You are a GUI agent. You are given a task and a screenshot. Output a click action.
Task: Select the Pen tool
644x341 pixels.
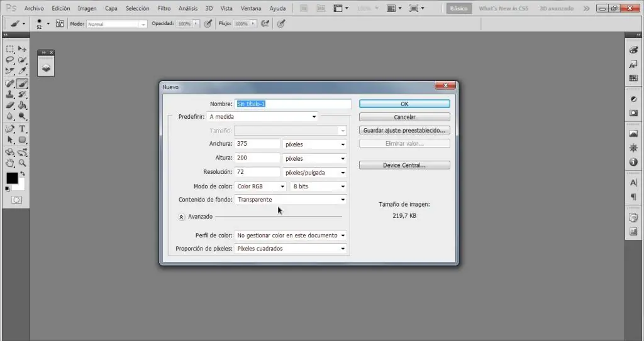(x=10, y=129)
